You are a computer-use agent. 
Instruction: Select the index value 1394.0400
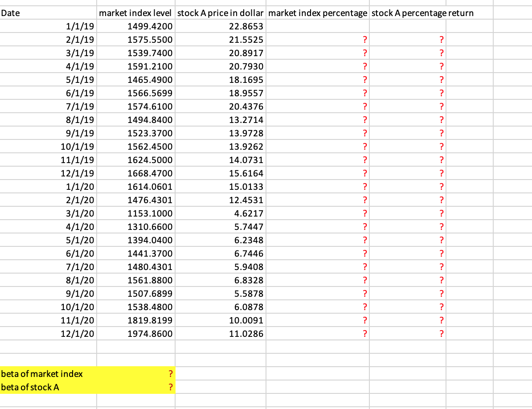click(x=136, y=240)
